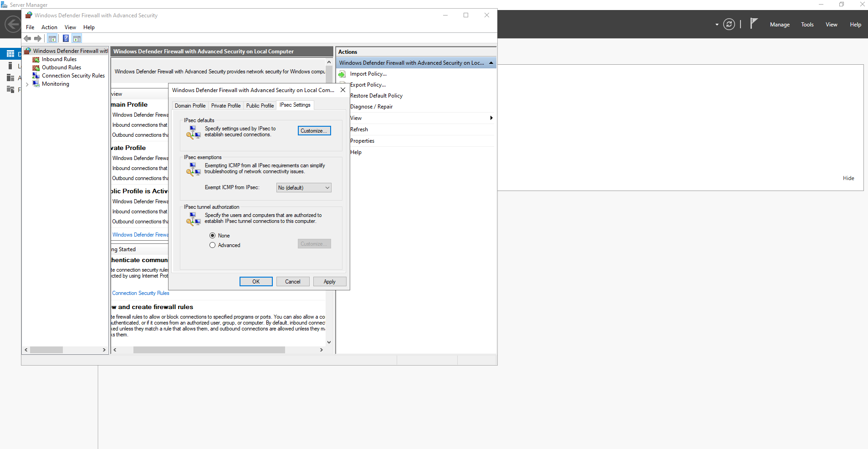The image size is (868, 449).
Task: Click Server Manager refresh icon
Action: [729, 25]
